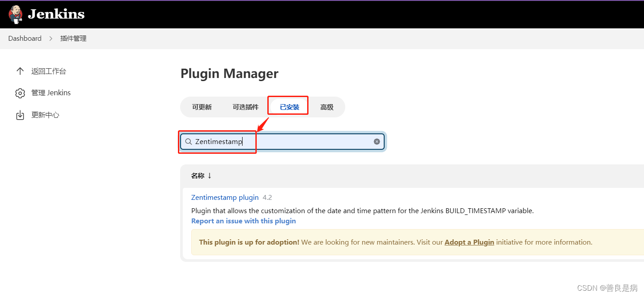644x296 pixels.
Task: Switch to the 高级 tab
Action: pyautogui.click(x=327, y=107)
